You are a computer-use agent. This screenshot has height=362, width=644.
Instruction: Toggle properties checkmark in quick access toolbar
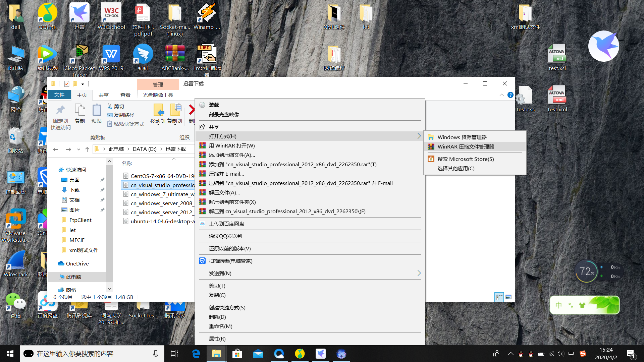(67, 84)
